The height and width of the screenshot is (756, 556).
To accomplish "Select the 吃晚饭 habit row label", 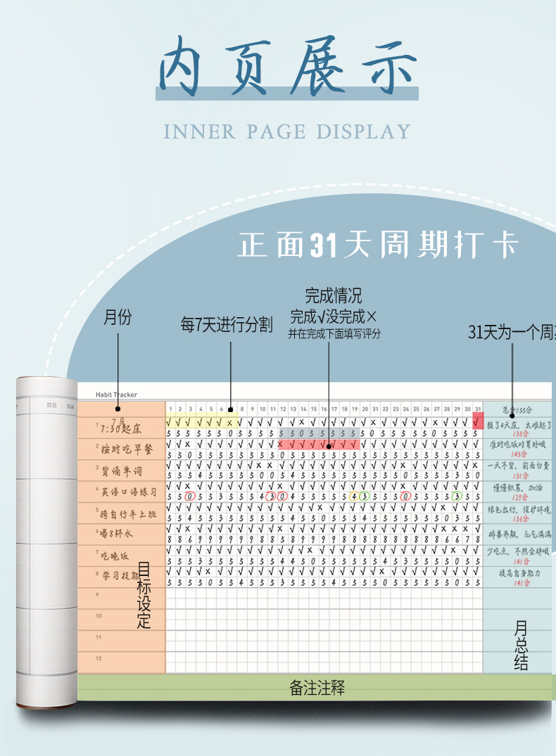I will point(115,556).
